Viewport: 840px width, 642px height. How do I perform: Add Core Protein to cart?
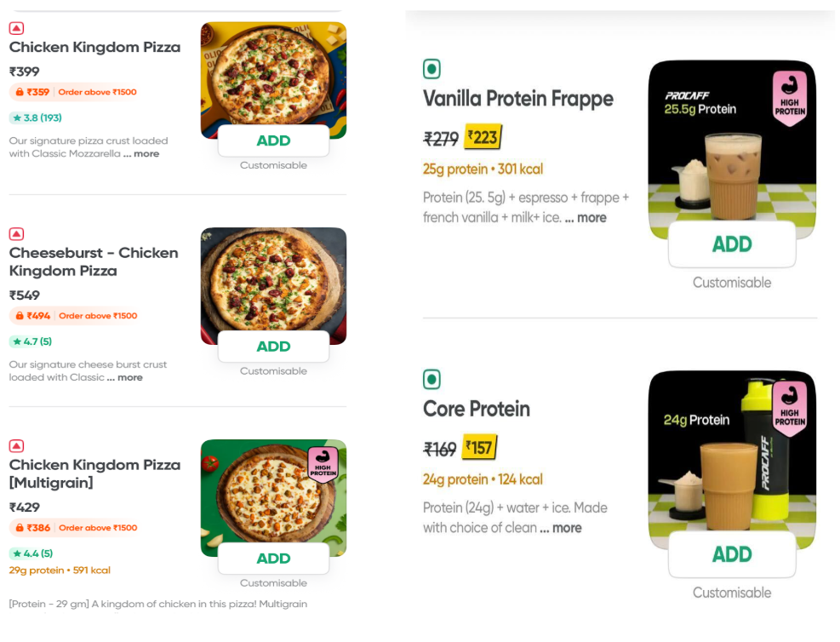pos(732,554)
